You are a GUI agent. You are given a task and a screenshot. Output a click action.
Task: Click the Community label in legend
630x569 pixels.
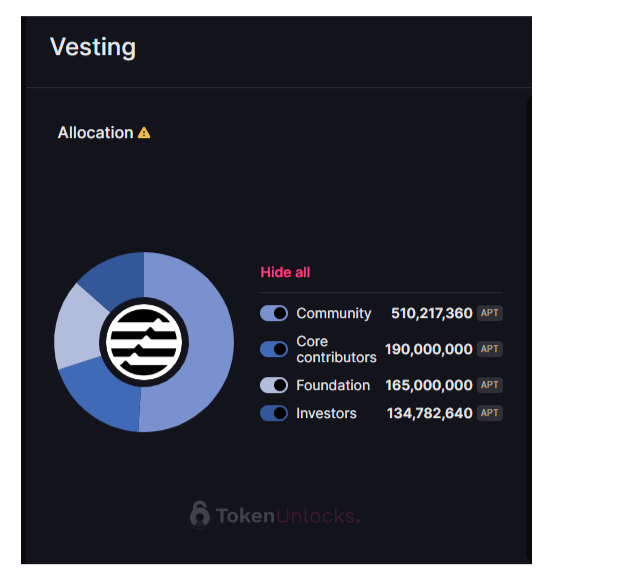point(334,313)
